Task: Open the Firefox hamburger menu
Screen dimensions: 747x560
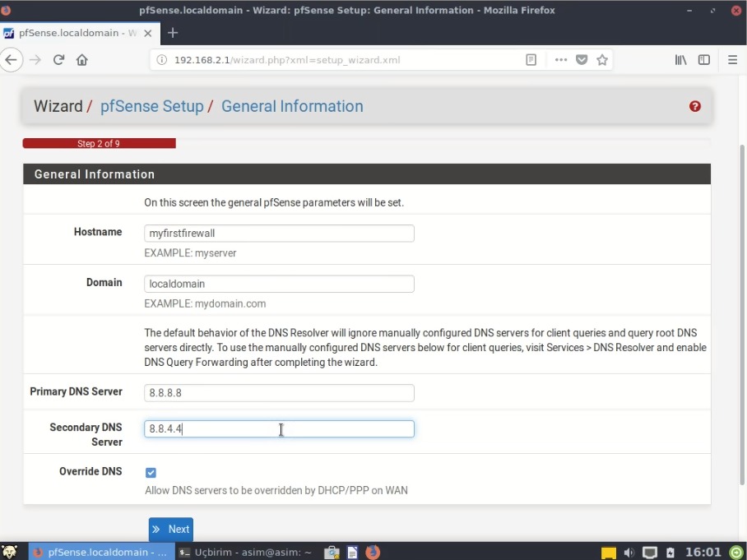Action: (732, 59)
